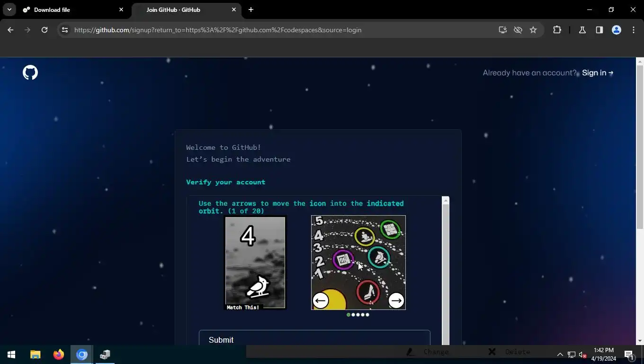Click the right arrow in the puzzle
This screenshot has width=644, height=364.
(396, 300)
